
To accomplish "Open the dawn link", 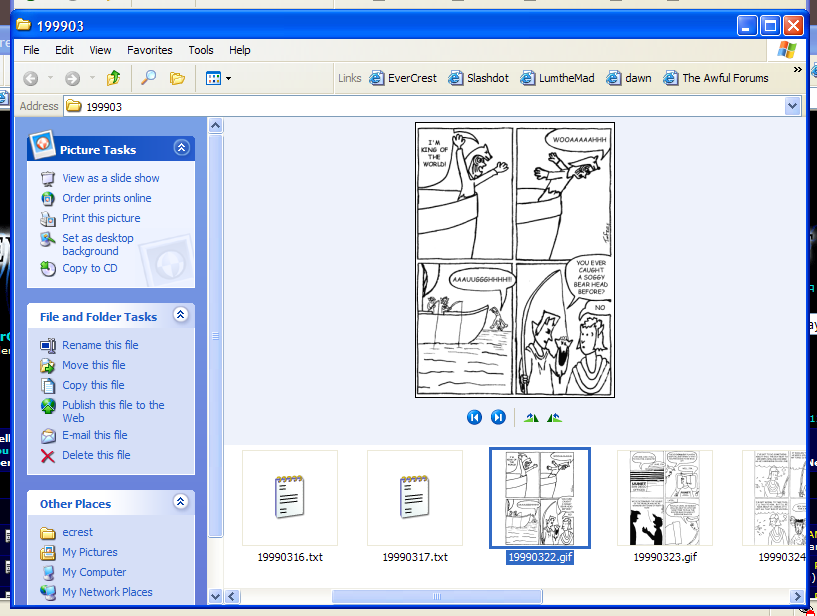I will pyautogui.click(x=629, y=78).
